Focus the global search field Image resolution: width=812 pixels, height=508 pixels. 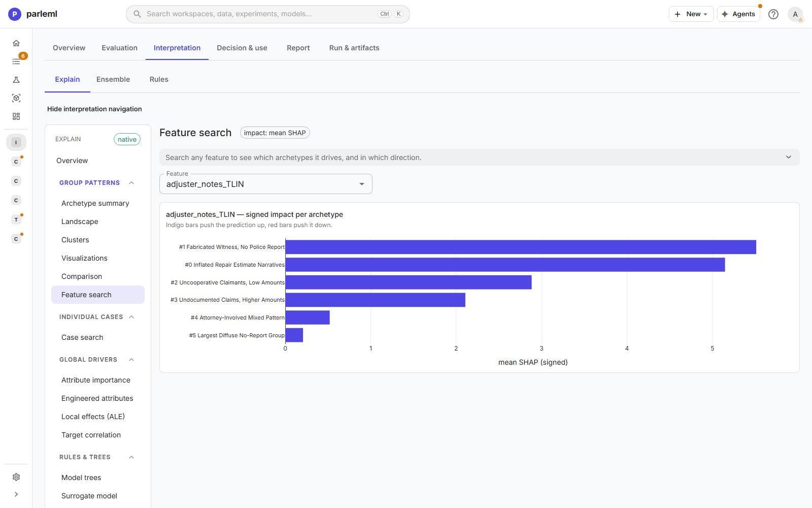click(x=268, y=14)
